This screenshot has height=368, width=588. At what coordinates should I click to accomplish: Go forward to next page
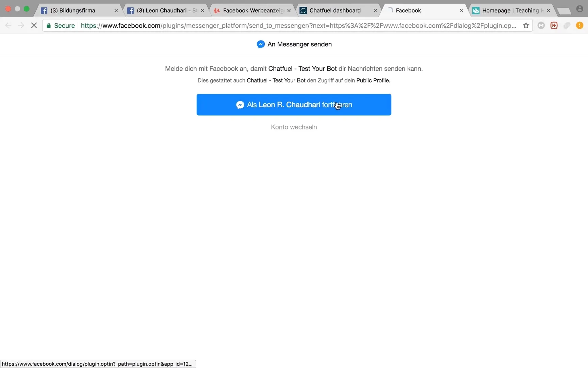pos(21,26)
